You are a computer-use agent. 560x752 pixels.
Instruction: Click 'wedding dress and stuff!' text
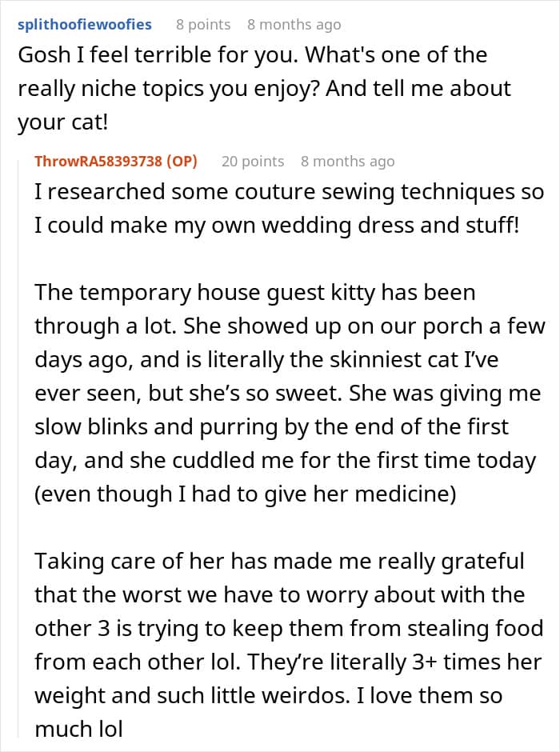pyautogui.click(x=390, y=226)
